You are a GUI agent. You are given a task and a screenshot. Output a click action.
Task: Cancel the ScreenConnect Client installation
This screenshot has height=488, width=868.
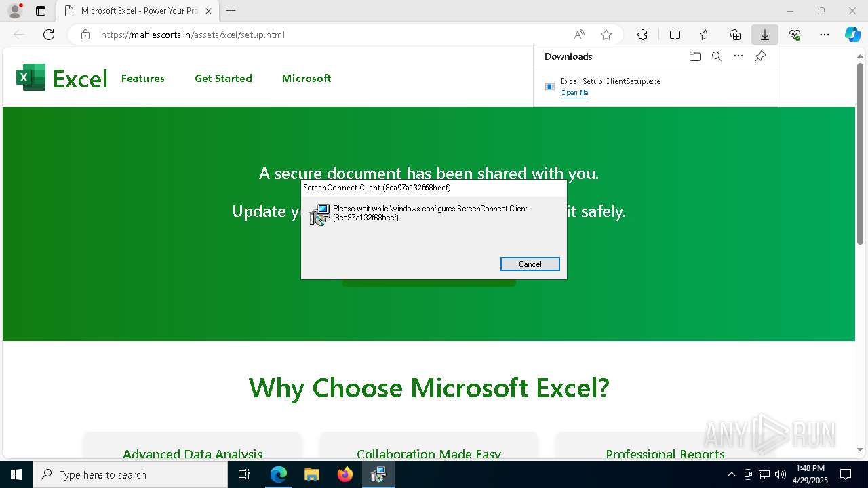click(x=530, y=264)
